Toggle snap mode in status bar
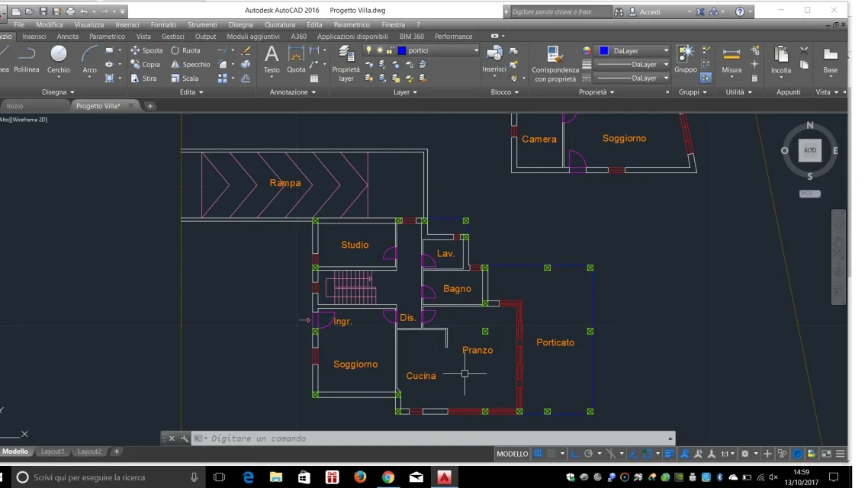 tap(551, 454)
